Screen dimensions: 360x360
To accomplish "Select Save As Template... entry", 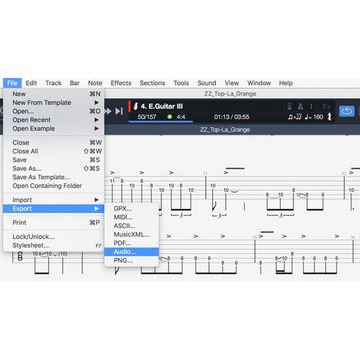I will click(54, 177).
